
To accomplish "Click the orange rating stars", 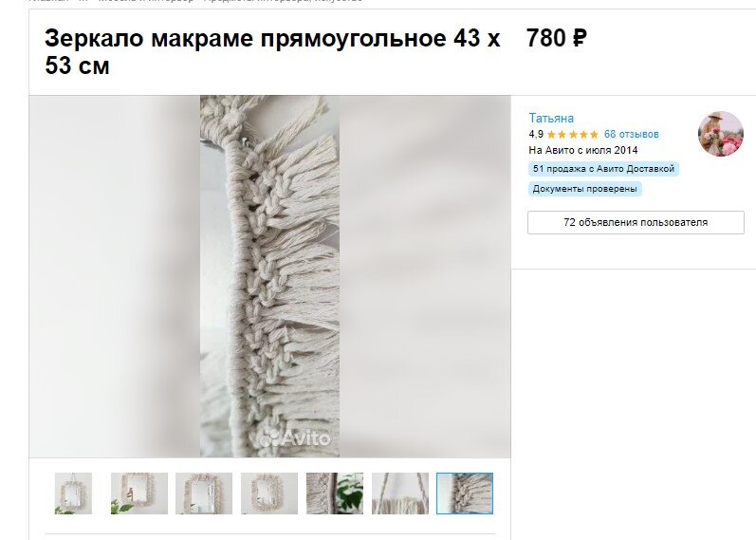I will click(573, 134).
